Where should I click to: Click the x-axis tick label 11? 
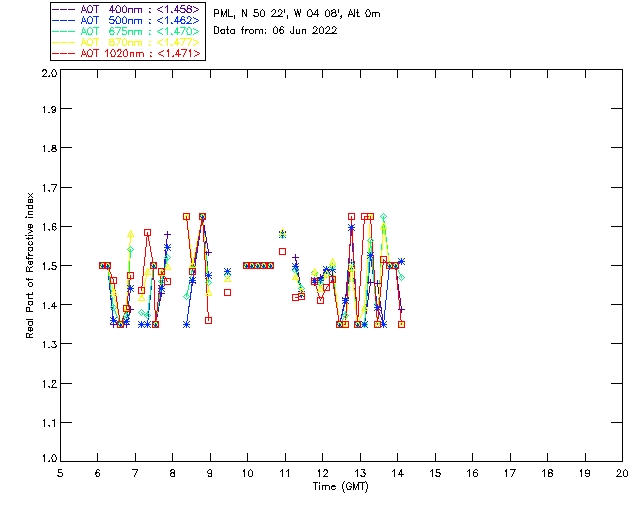[x=285, y=474]
